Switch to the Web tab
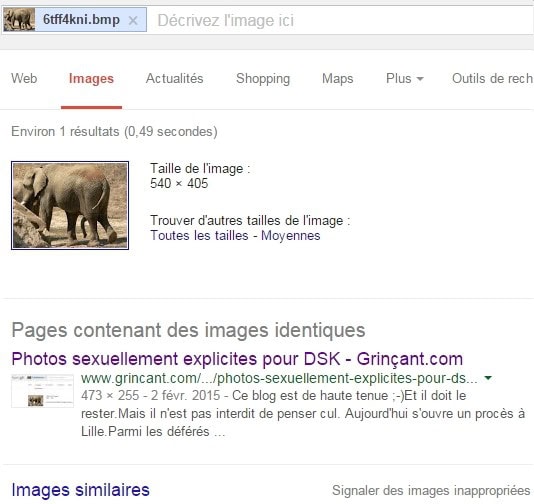 24,78
